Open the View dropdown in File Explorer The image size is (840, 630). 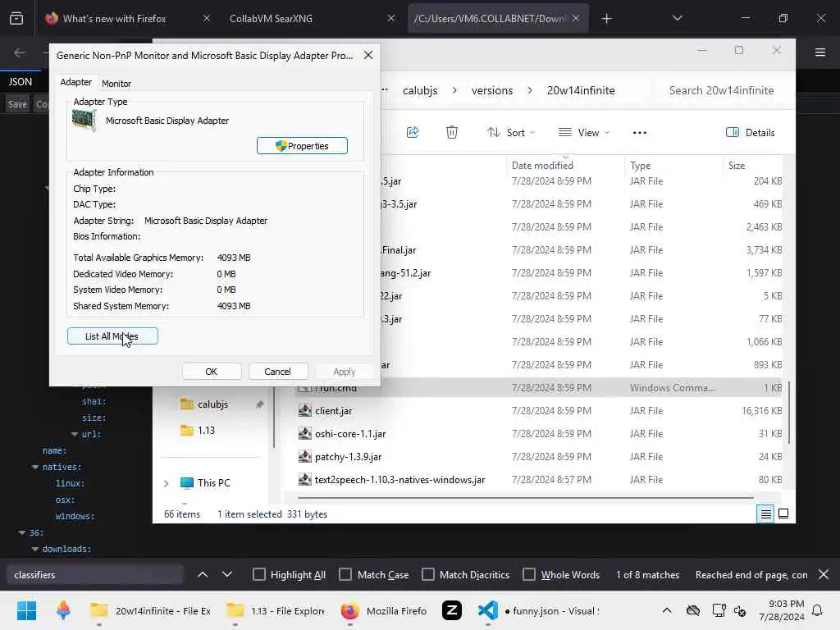click(584, 132)
